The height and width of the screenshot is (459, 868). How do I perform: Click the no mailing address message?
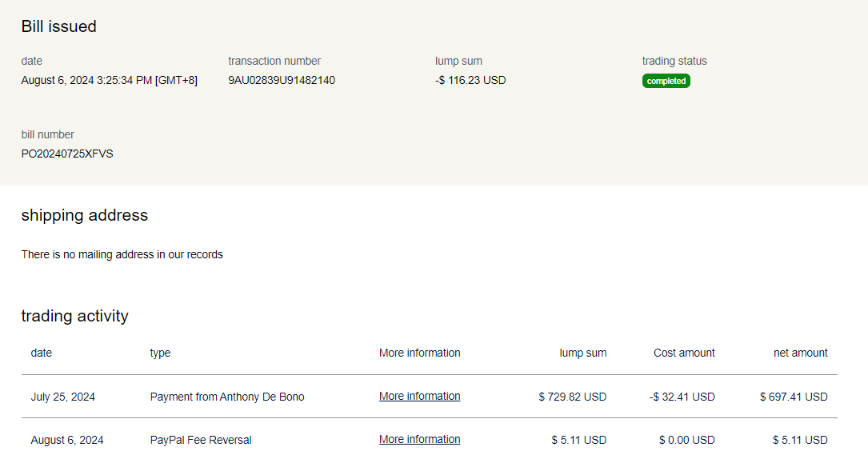point(122,254)
